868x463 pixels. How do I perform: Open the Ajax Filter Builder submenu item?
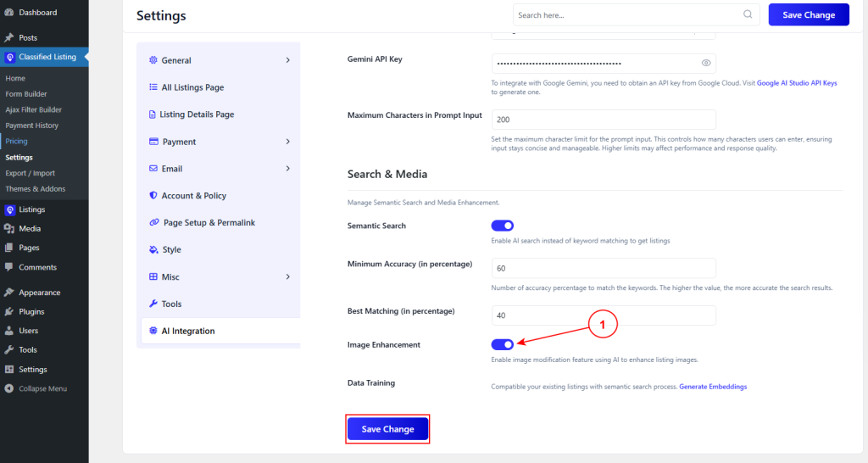[x=34, y=109]
